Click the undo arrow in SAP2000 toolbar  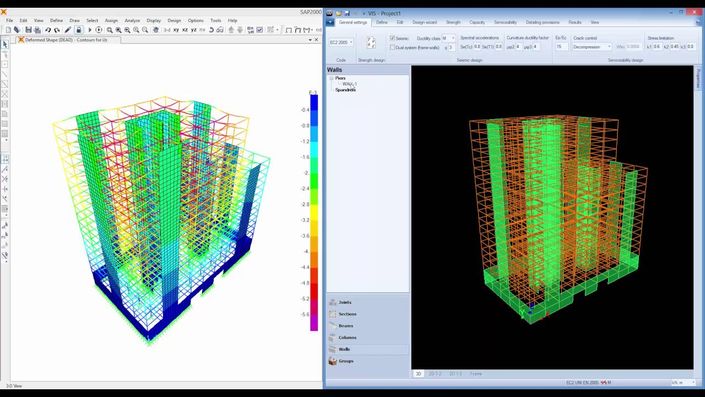(x=48, y=30)
